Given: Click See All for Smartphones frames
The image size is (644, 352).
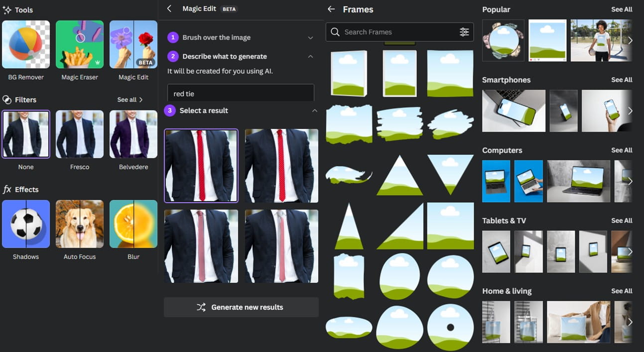Looking at the screenshot, I should click(x=621, y=80).
